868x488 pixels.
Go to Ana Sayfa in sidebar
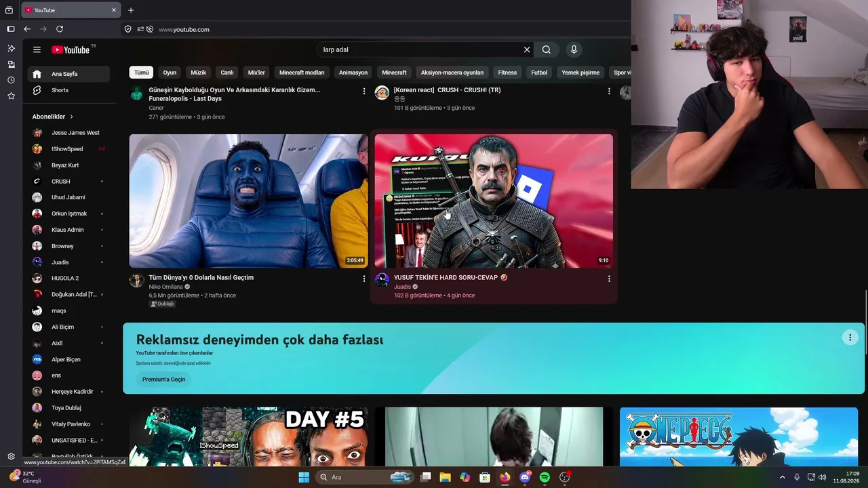point(68,74)
